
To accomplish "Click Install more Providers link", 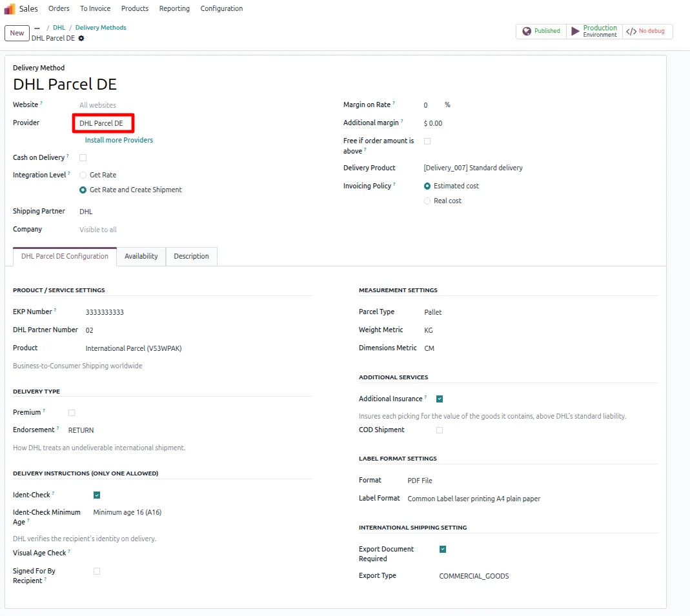I will coord(119,140).
